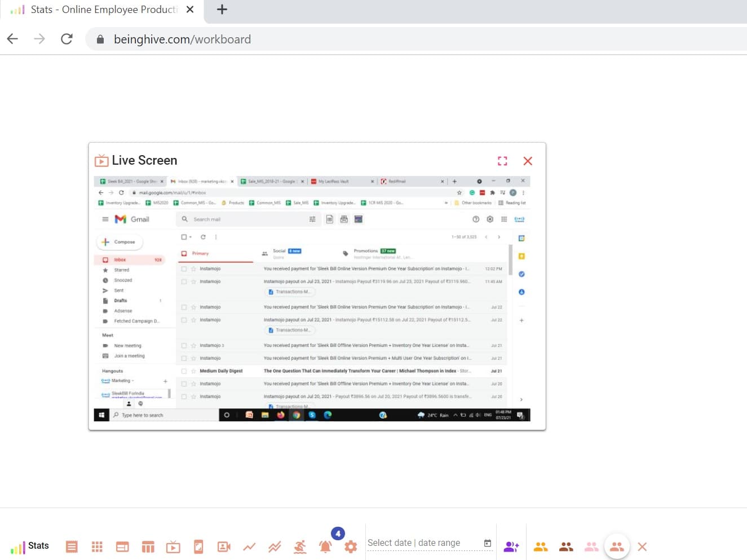The width and height of the screenshot is (747, 560).
Task: Toggle the brown team filter
Action: [566, 546]
